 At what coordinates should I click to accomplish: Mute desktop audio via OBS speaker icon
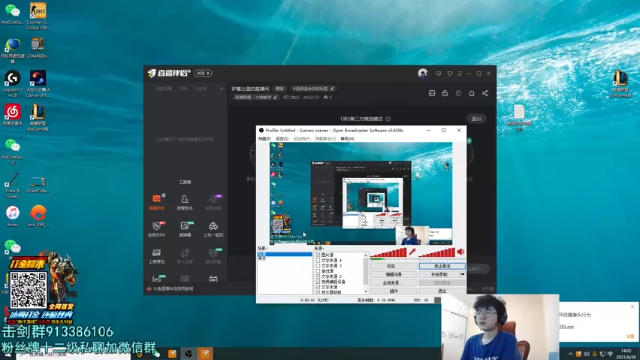[461, 252]
